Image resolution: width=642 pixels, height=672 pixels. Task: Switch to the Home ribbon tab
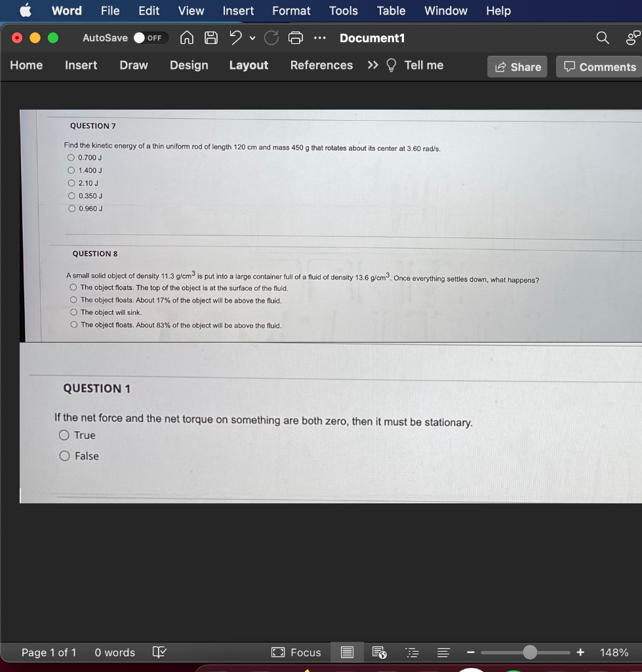(26, 65)
